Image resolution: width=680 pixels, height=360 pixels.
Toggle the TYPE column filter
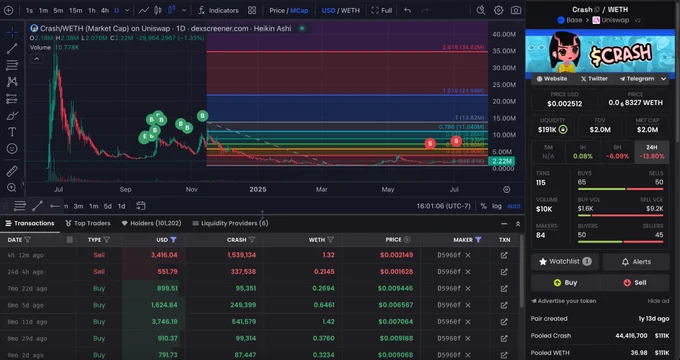tap(107, 240)
